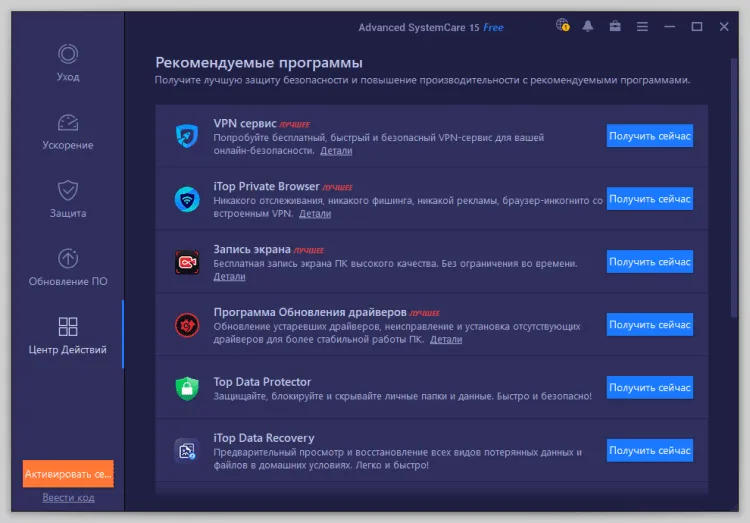Select the Центр Действий grid icon

(68, 326)
